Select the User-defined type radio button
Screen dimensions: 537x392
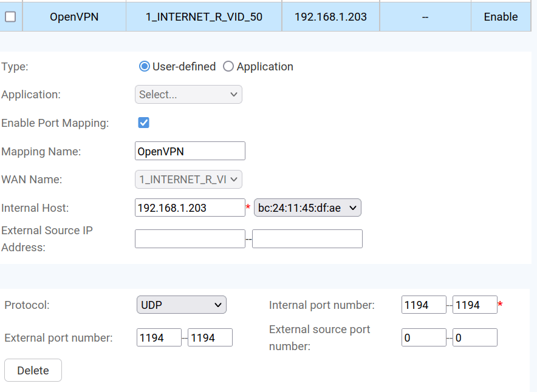[145, 67]
